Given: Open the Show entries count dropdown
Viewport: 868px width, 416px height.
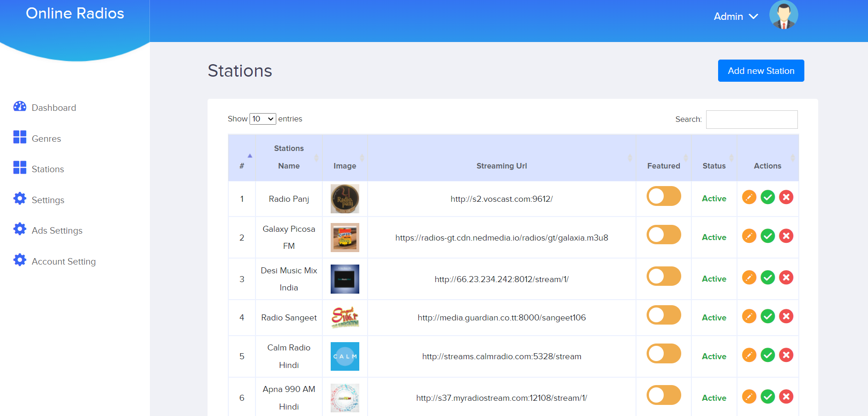Looking at the screenshot, I should point(262,119).
